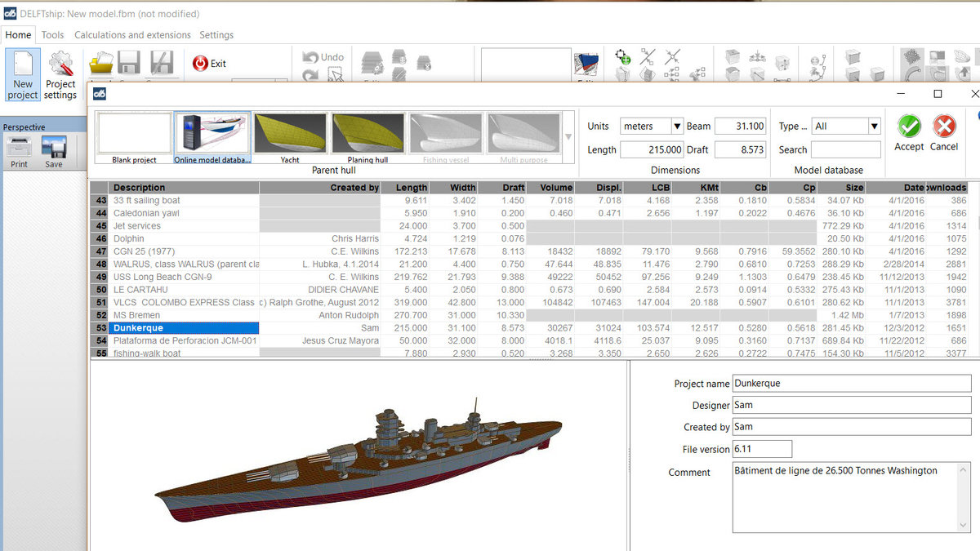
Task: Select the MS Bremen row
Action: [185, 315]
